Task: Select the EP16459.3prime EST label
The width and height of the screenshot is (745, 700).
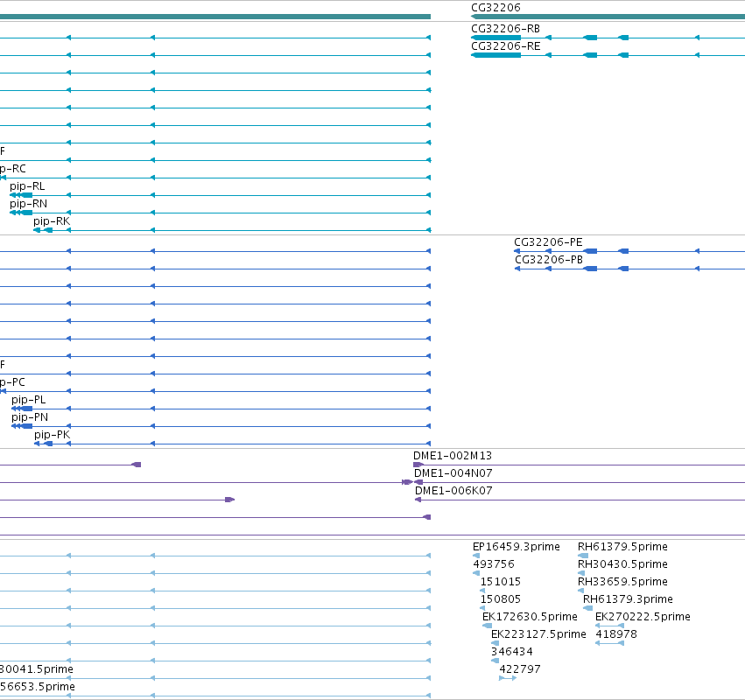Action: [x=516, y=547]
